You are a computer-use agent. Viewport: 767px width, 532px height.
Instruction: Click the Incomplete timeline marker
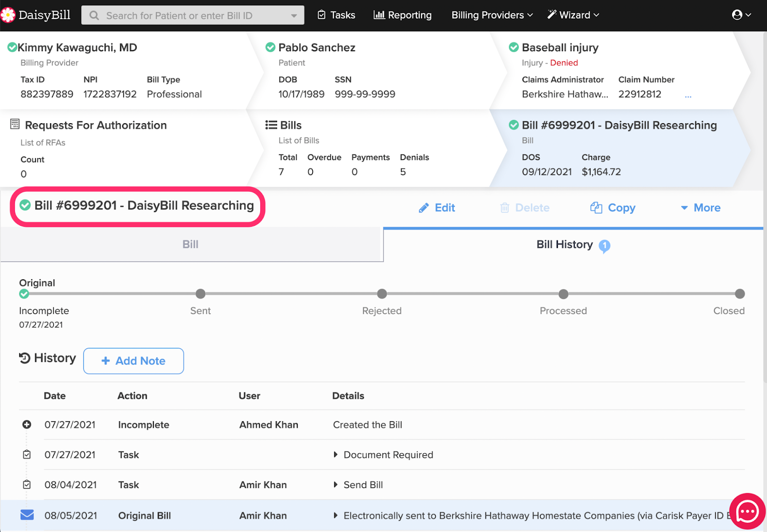(24, 294)
